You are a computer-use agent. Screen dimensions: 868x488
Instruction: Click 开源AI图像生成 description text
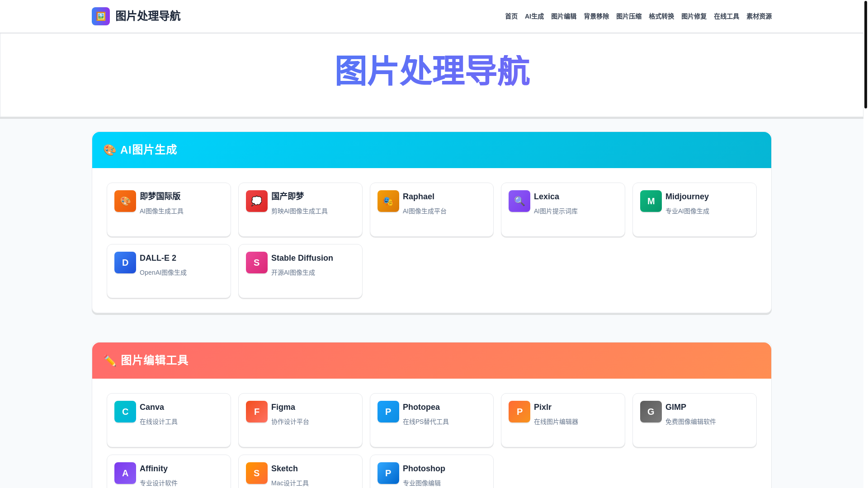click(x=293, y=272)
